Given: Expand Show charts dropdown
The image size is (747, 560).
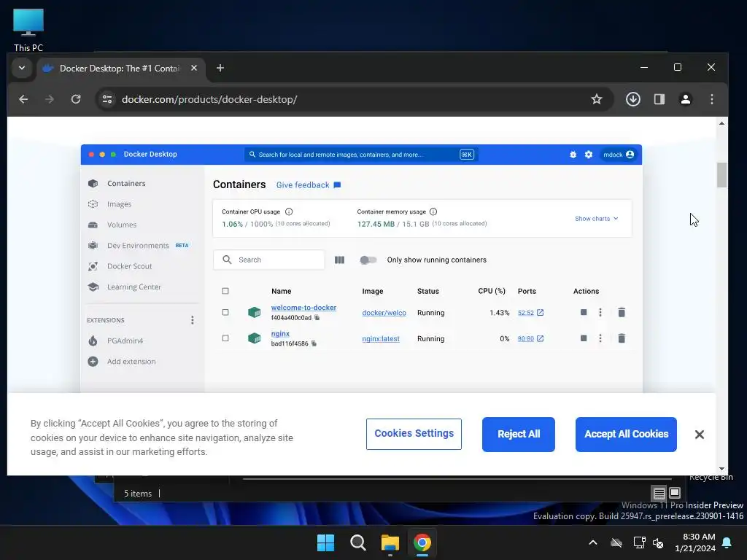Looking at the screenshot, I should [x=597, y=219].
